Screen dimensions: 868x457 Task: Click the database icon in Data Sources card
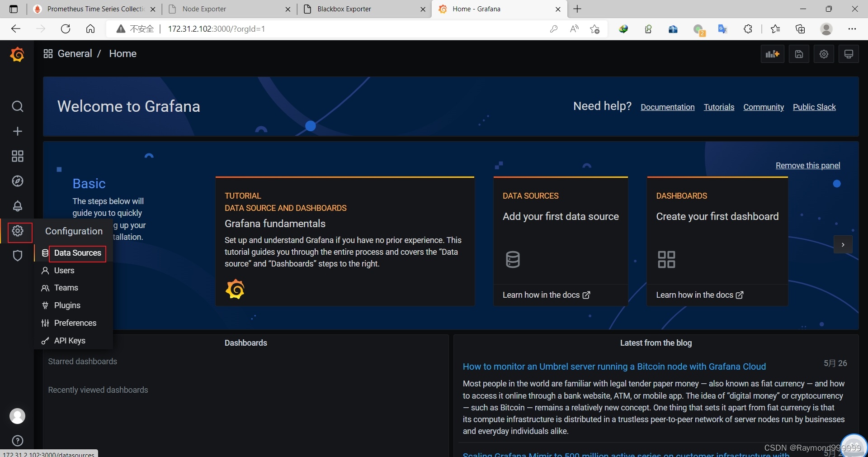tap(513, 259)
